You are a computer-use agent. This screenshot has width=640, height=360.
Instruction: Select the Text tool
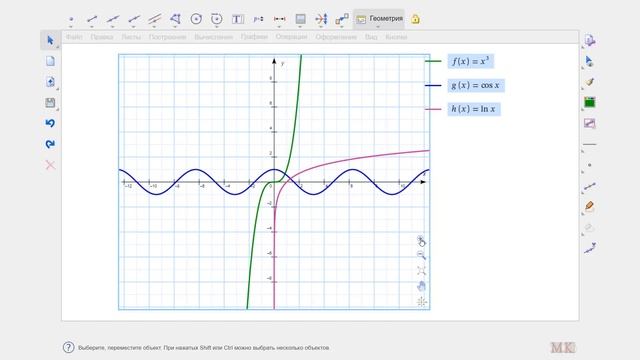tap(238, 19)
